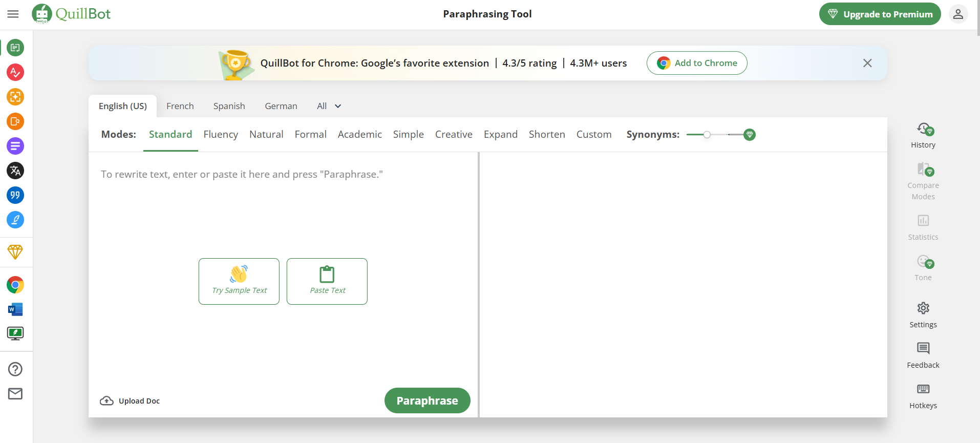Click the Paraphrase button
Screen dimensions: 980x443
[427, 400]
